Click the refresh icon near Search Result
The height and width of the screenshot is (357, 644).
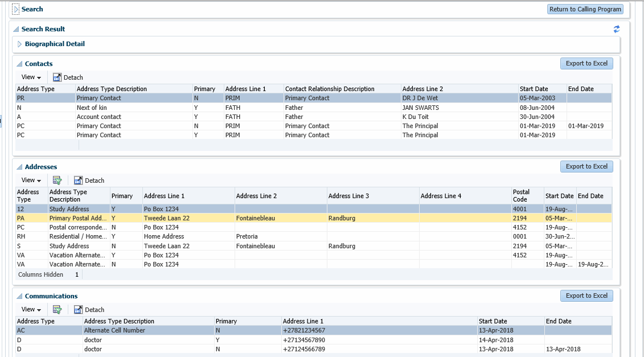[616, 29]
